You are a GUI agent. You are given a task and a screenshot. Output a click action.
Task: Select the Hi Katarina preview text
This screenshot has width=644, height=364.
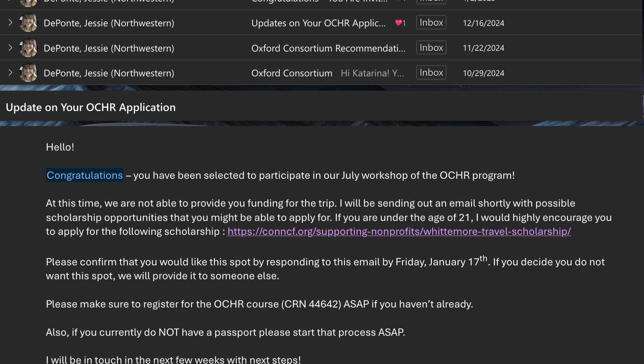click(x=372, y=73)
